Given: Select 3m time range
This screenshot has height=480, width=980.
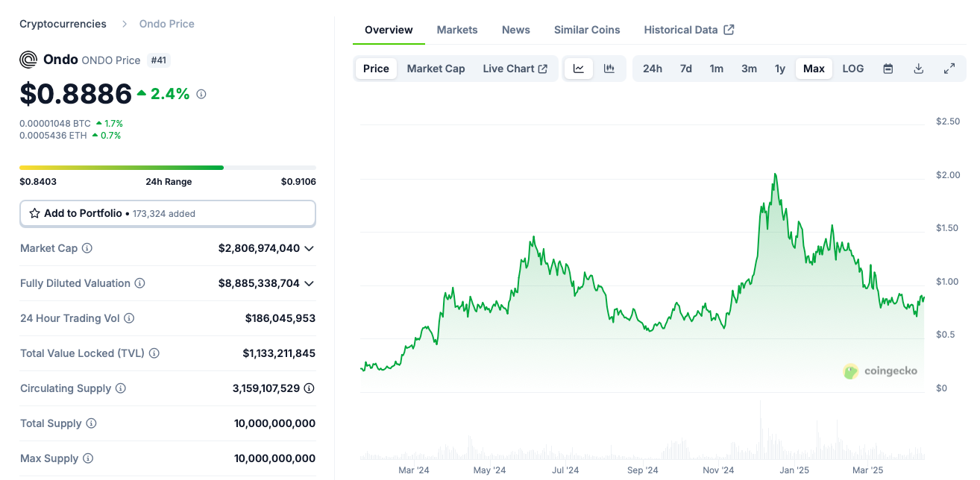Looking at the screenshot, I should click(750, 69).
